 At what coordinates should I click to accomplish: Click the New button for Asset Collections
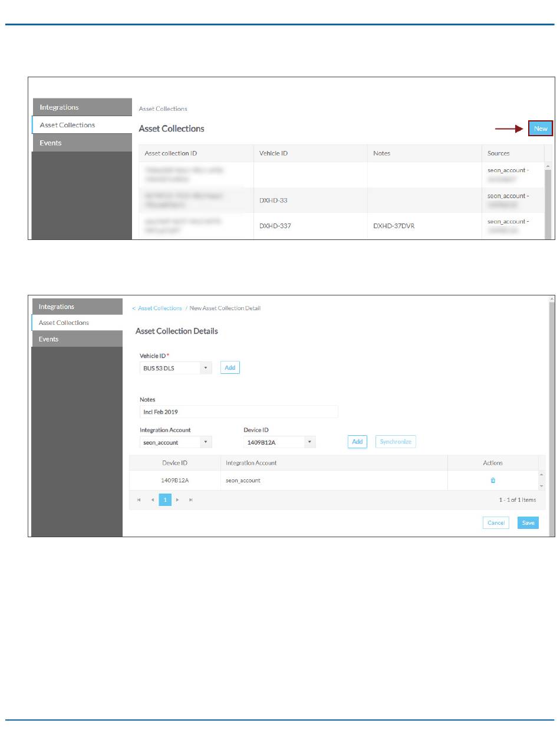(541, 129)
